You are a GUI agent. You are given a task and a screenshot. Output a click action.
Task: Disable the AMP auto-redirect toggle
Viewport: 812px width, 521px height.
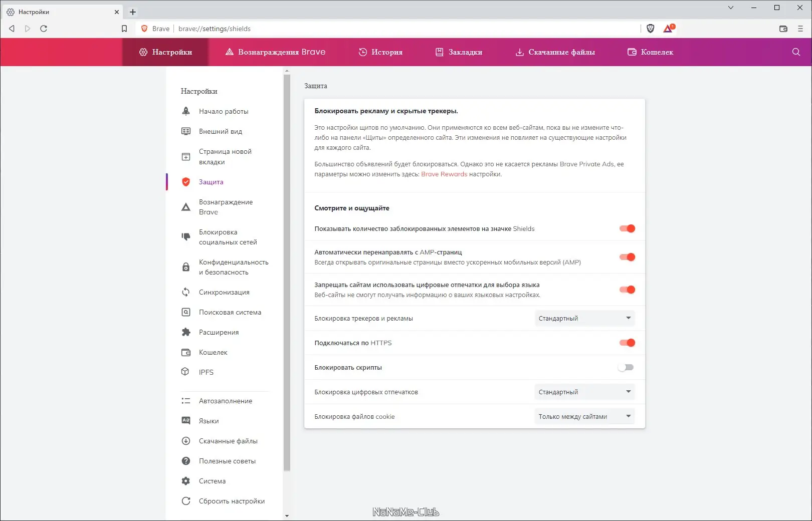point(627,257)
